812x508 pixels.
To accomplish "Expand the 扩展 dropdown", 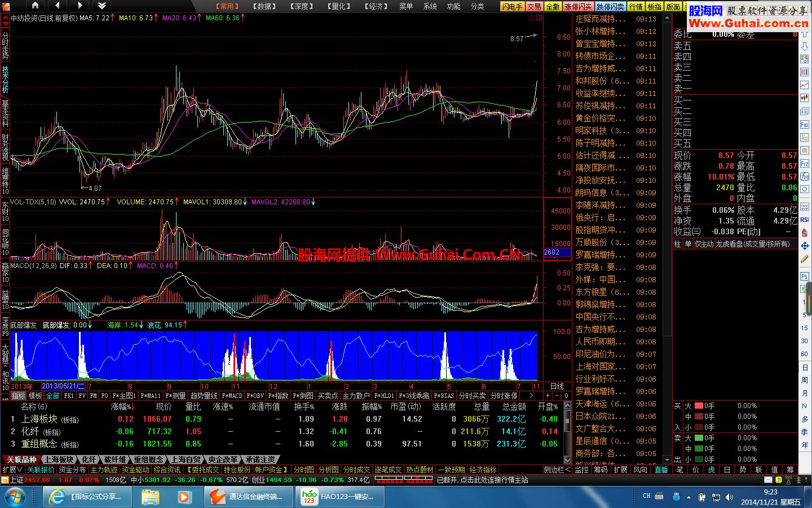I will coord(12,470).
